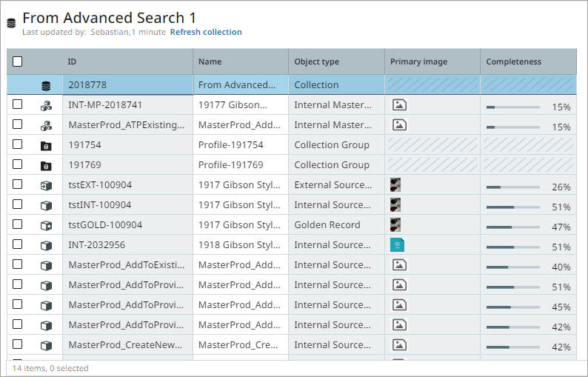Check the box for row tstEXT-100904
588x377 pixels.
tap(18, 184)
